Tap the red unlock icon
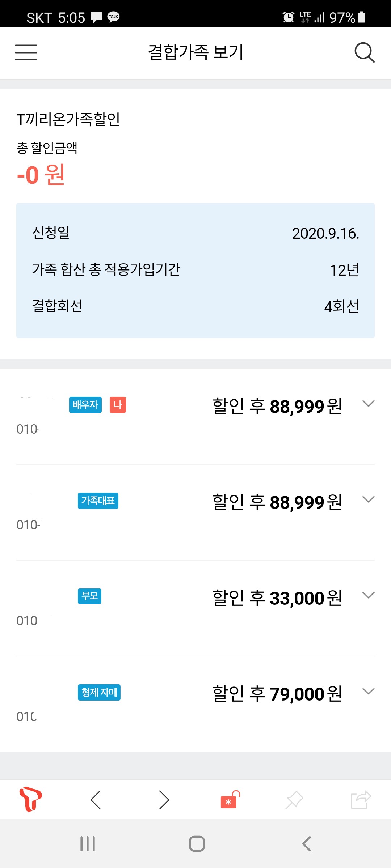This screenshot has width=391, height=868. [x=230, y=800]
